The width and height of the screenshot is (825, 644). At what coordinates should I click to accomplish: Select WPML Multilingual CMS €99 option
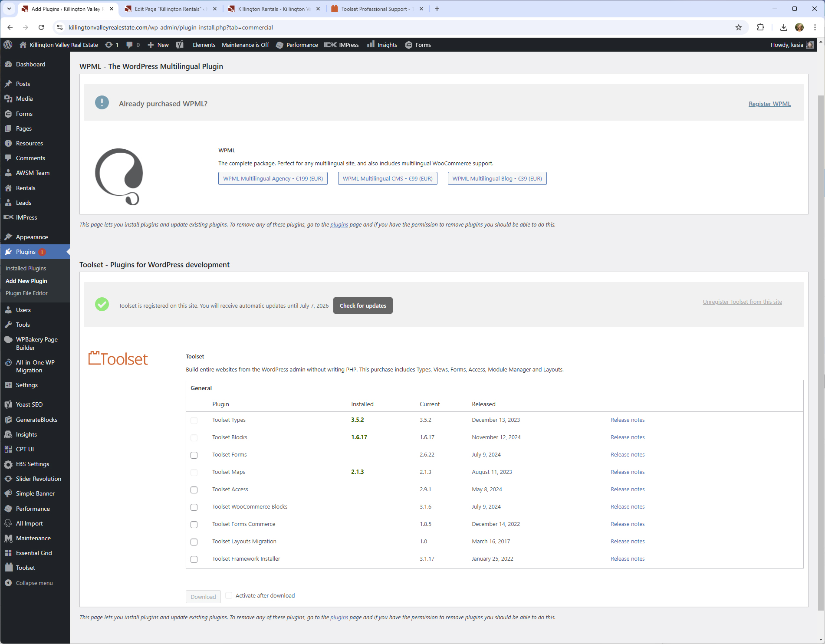tap(388, 178)
